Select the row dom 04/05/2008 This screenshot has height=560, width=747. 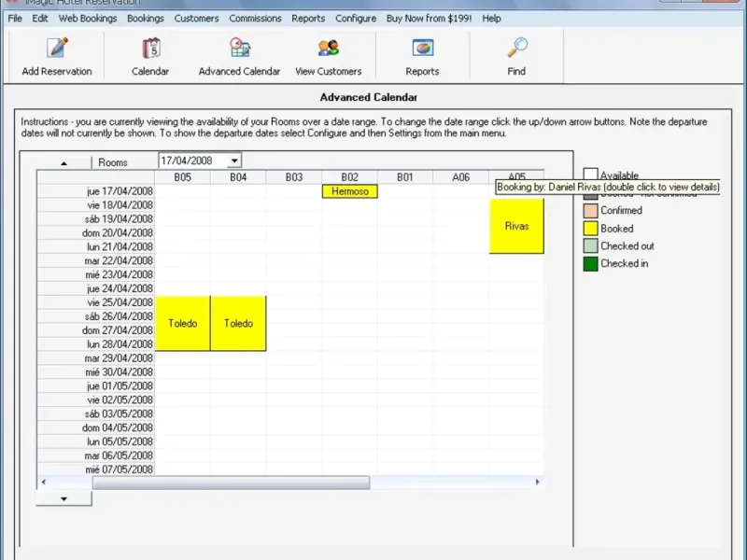click(96, 428)
